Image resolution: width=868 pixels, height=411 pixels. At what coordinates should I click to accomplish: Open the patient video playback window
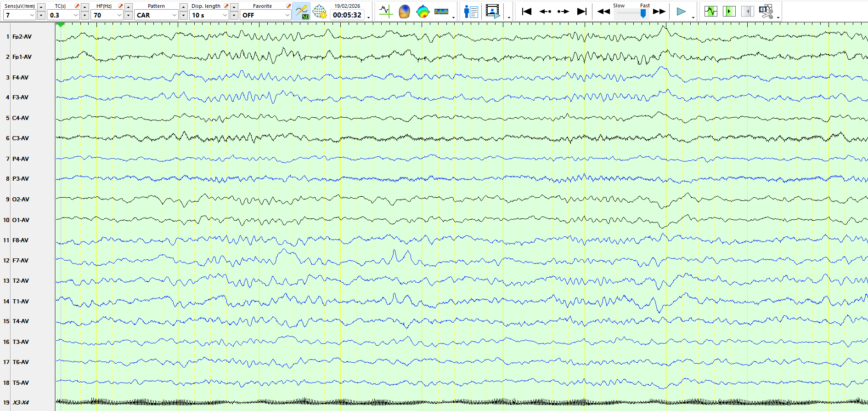pyautogui.click(x=493, y=11)
